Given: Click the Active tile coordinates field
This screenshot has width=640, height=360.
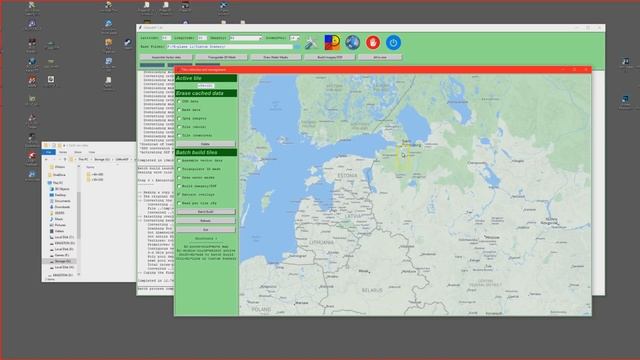Looking at the screenshot, I should tap(205, 86).
